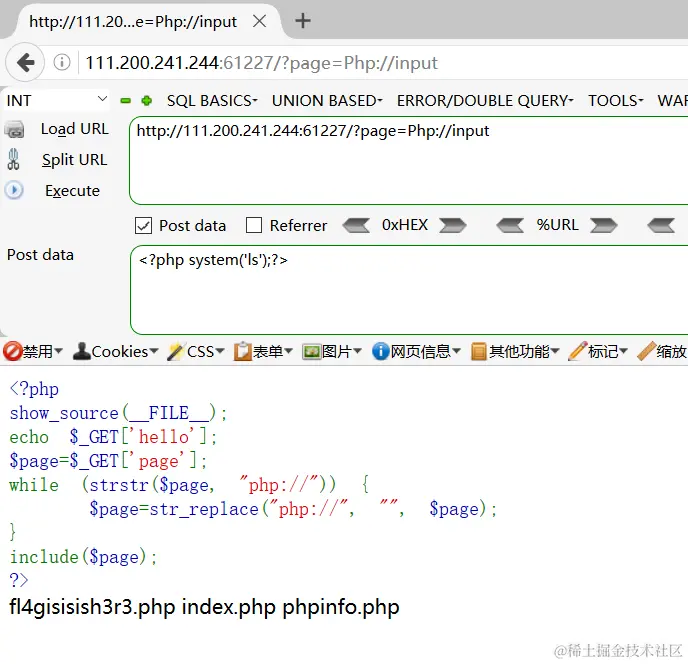Click the left arrow before %URL
Image resolution: width=688 pixels, height=664 pixels.
point(510,225)
